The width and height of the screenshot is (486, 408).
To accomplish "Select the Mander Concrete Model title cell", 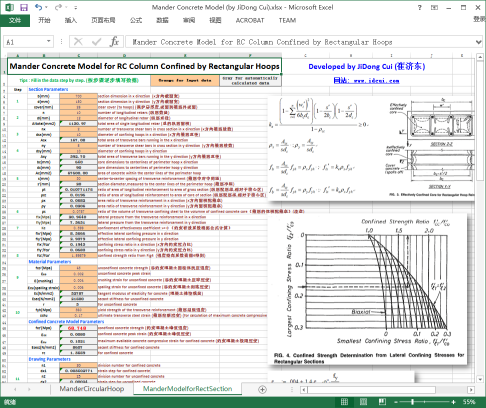I will [x=144, y=66].
